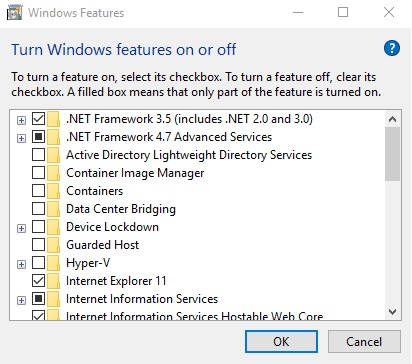412x364 pixels.
Task: Click the Containers folder icon
Action: click(x=53, y=191)
